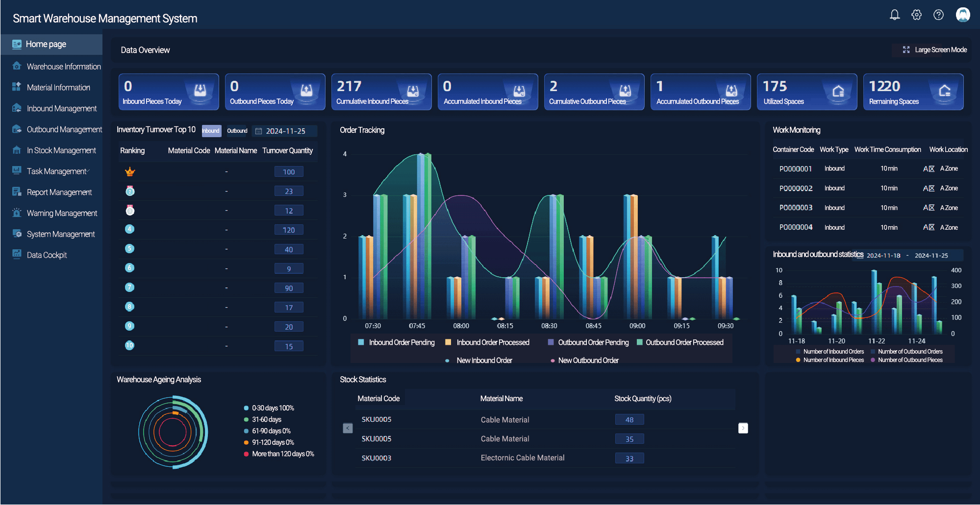Go to In Stock Management

61,150
